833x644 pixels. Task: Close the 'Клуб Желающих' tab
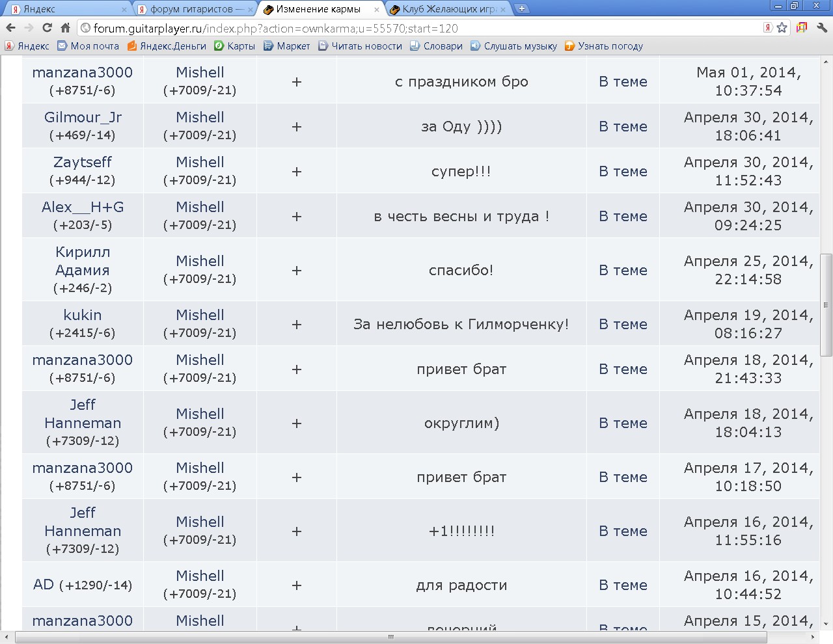[503, 10]
